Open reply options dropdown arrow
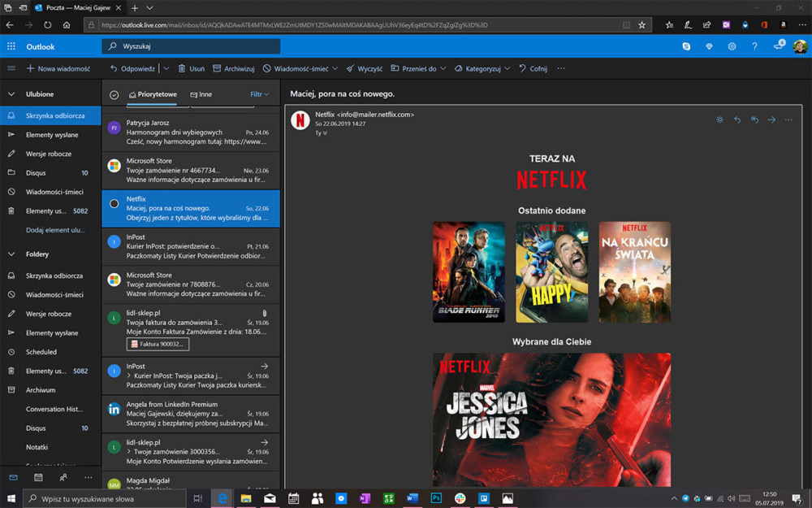This screenshot has height=508, width=812. coord(166,68)
